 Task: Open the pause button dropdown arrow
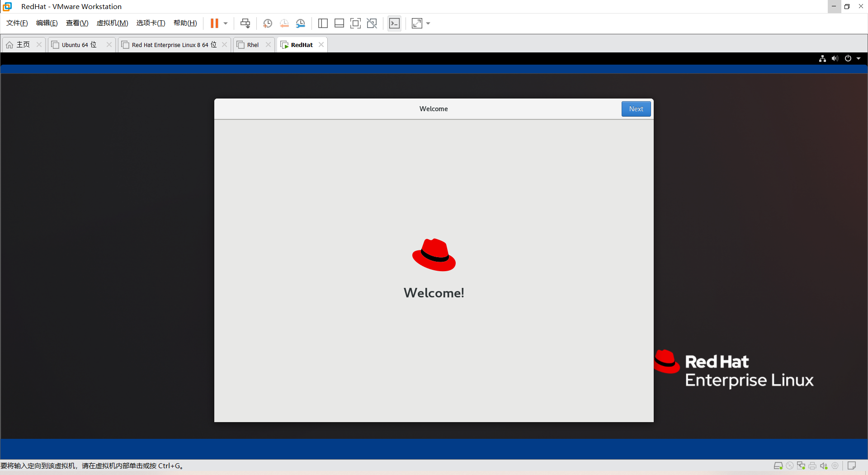point(225,23)
